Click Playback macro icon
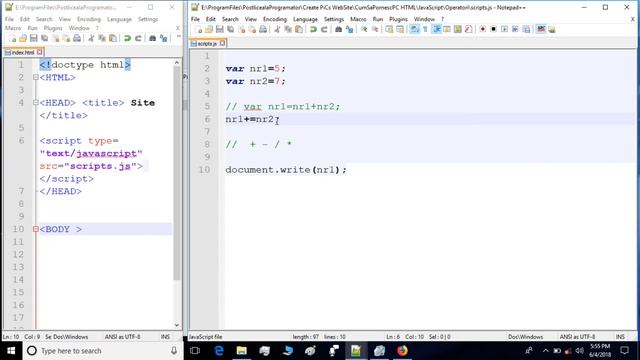Viewport: 640px width, 360px height. (504, 29)
